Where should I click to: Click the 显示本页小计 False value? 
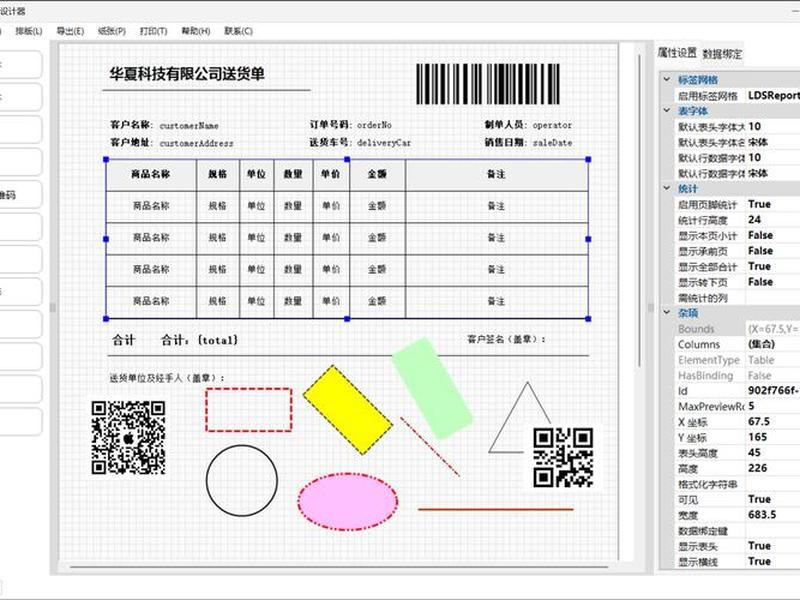pos(772,235)
